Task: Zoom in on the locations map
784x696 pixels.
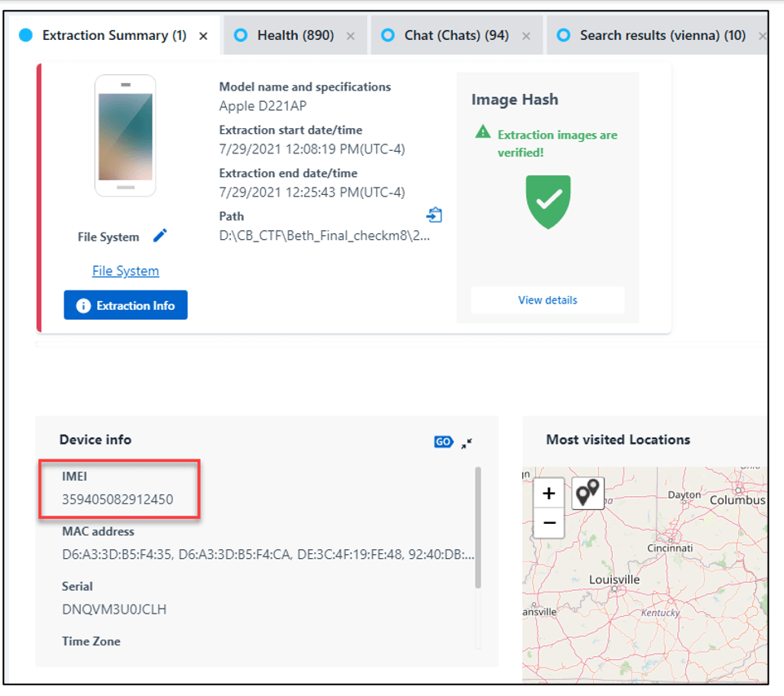Action: [549, 494]
